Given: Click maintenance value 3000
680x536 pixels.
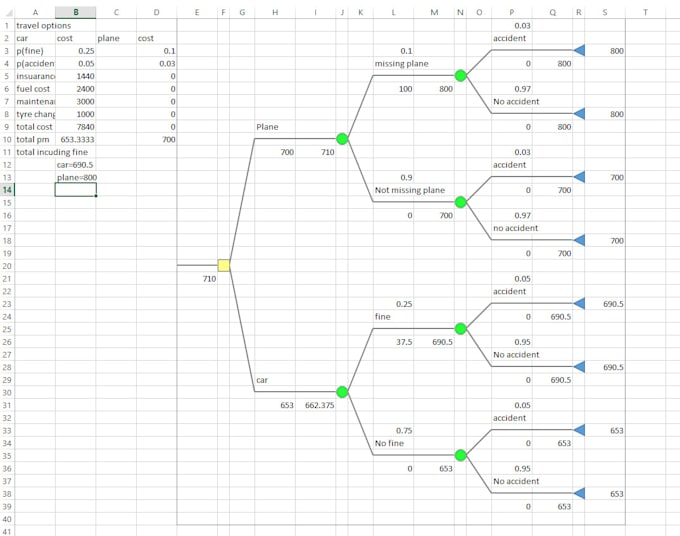Looking at the screenshot, I should [x=85, y=101].
